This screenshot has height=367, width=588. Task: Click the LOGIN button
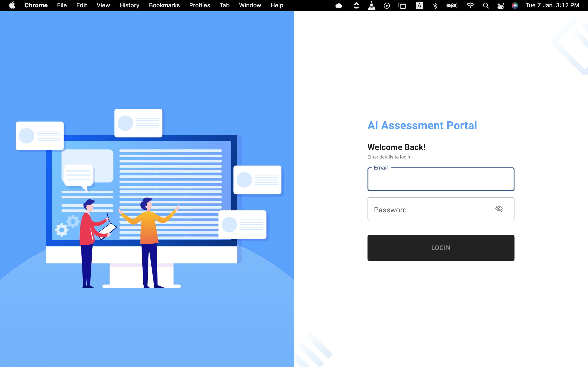[441, 248]
